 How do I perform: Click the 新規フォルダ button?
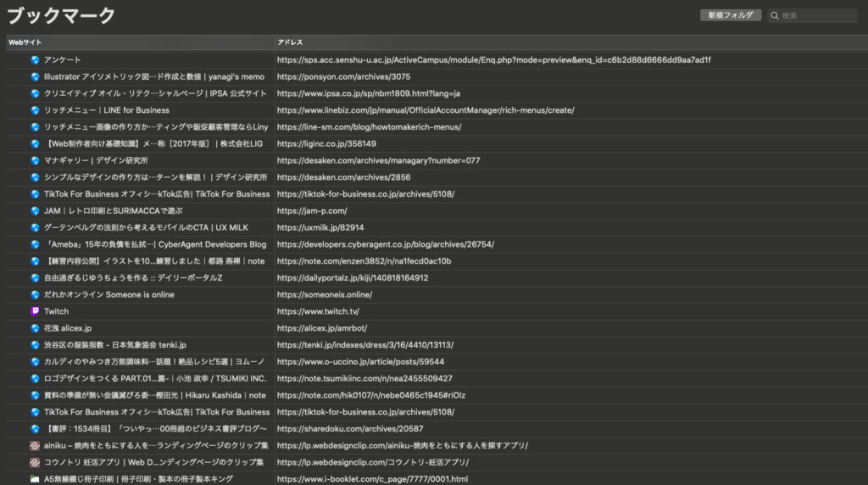tap(730, 15)
